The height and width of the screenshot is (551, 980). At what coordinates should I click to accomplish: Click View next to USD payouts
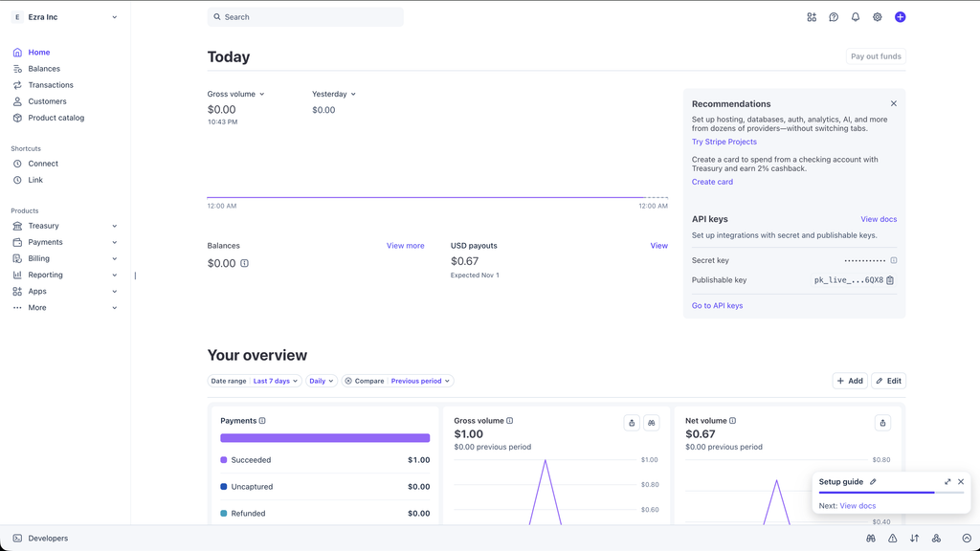point(658,246)
